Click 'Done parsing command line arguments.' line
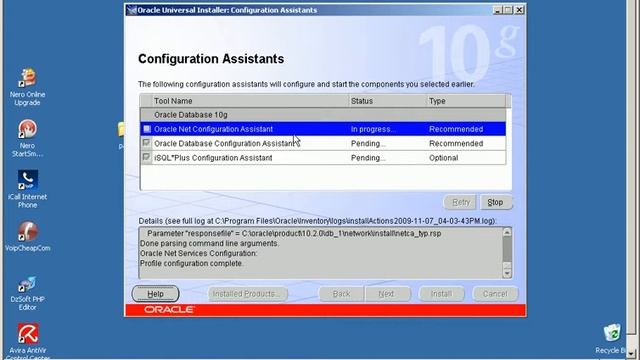 (209, 243)
